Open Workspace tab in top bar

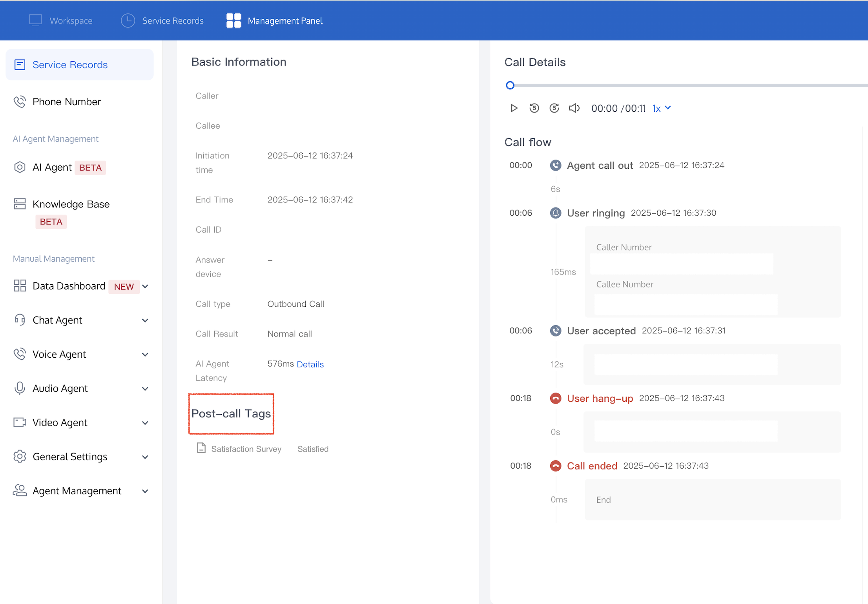coord(61,20)
